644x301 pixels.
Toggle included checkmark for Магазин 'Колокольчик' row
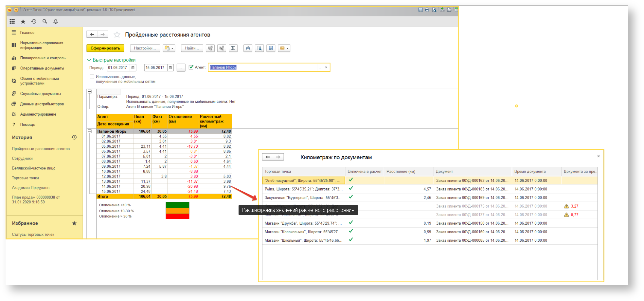pyautogui.click(x=351, y=231)
